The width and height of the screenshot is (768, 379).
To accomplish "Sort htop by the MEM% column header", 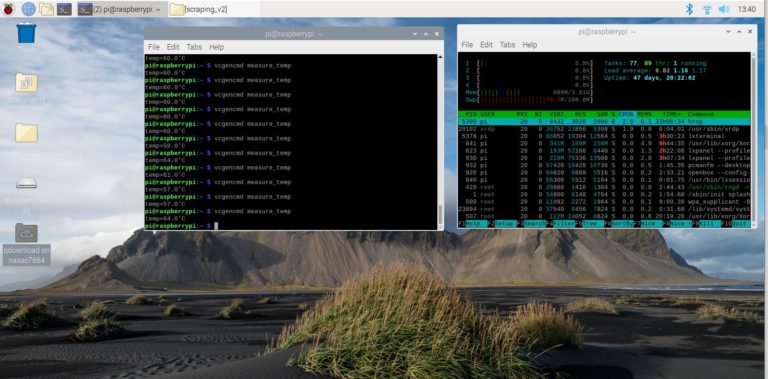I will click(646, 114).
